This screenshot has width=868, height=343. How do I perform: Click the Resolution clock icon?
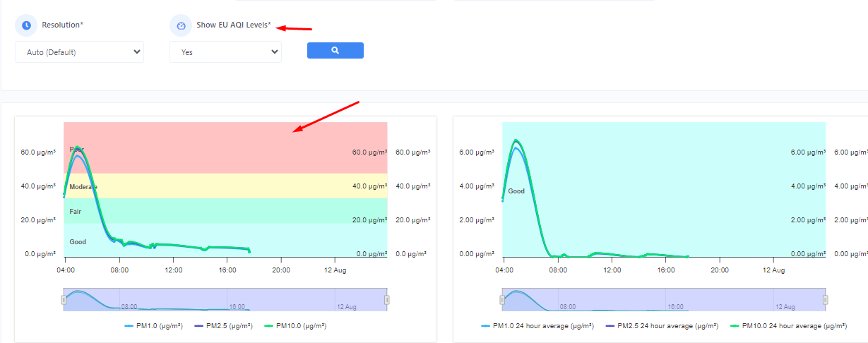coord(26,25)
